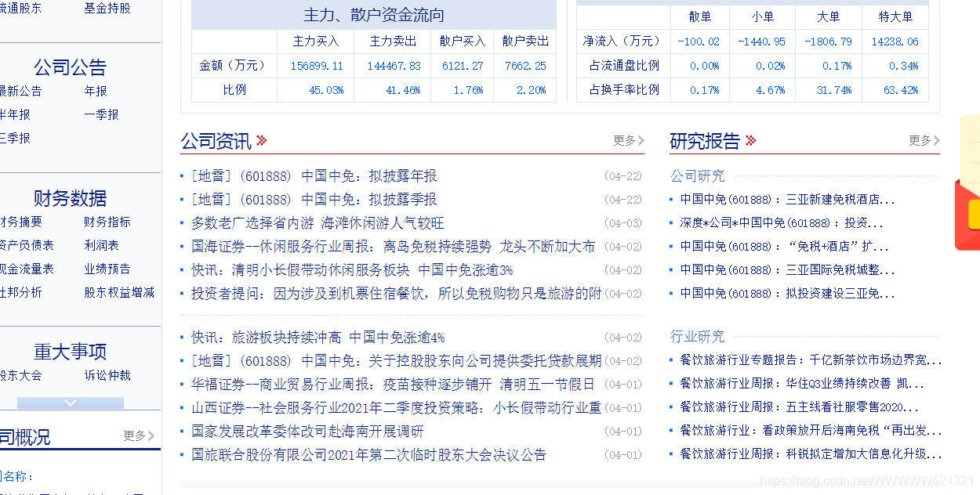This screenshot has width=980, height=495.
Task: Open 餐饮旅游行业专题报告 千亿新茶饮
Action: pos(811,360)
